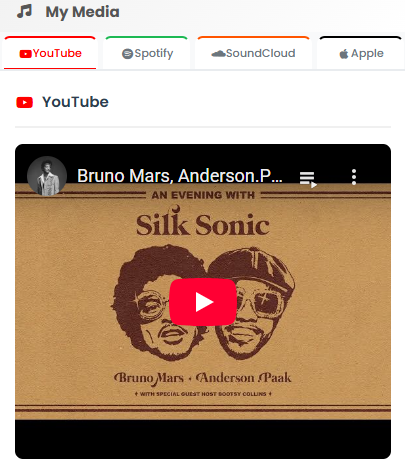
Task: Play the Silk Sonic YouTube video
Action: pyautogui.click(x=203, y=302)
